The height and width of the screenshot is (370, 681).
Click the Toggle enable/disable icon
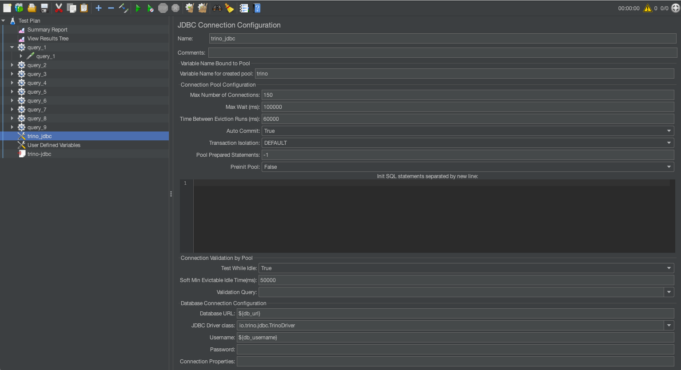coord(123,8)
